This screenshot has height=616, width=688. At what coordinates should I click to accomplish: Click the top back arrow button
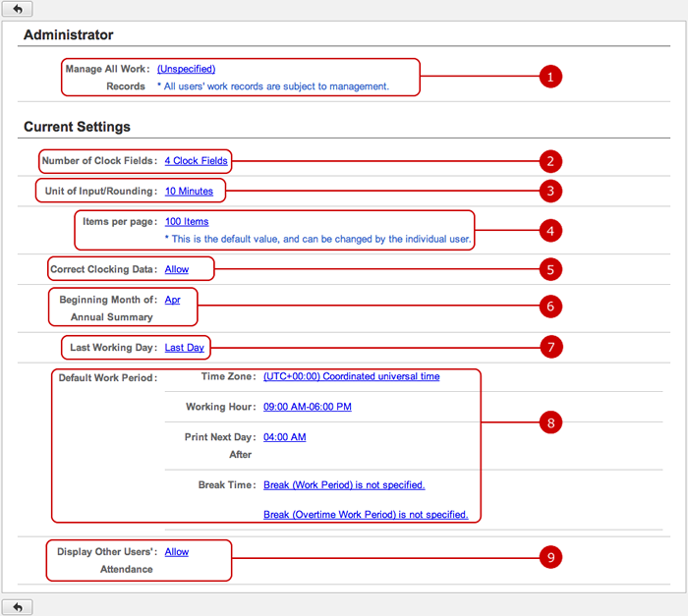17,8
